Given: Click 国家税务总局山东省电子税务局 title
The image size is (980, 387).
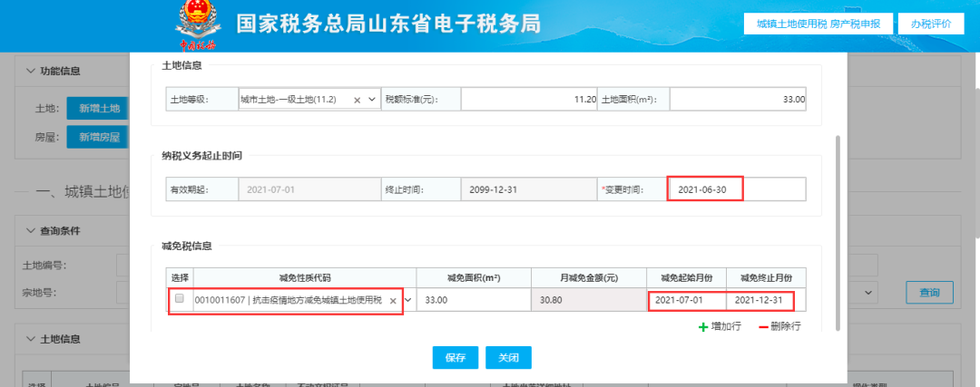Looking at the screenshot, I should pos(388,24).
